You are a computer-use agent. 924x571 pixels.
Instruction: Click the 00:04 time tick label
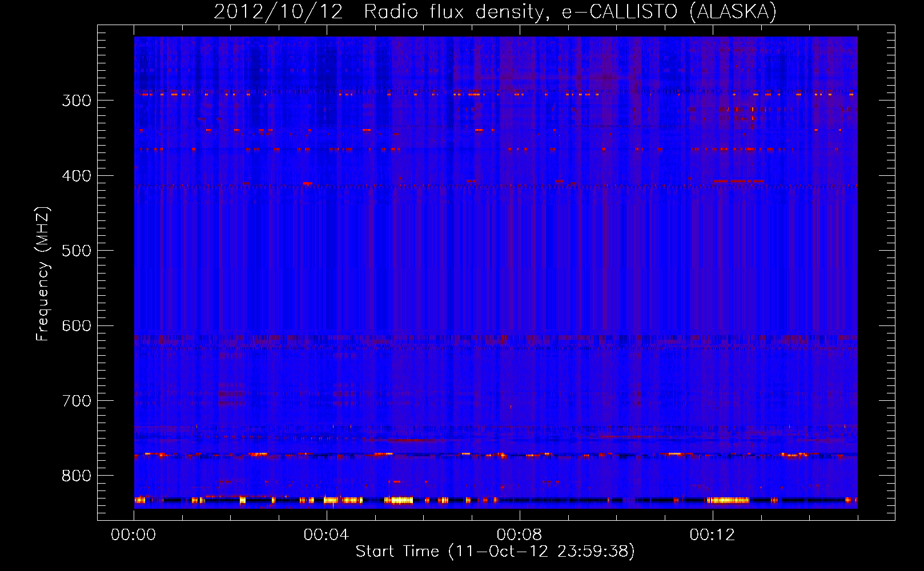click(326, 535)
